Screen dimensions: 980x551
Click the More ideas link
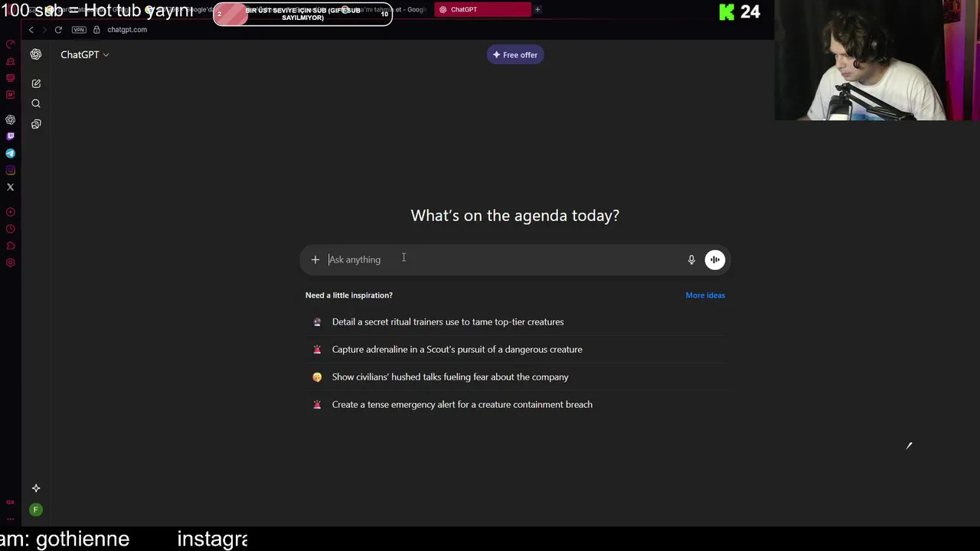coord(705,295)
